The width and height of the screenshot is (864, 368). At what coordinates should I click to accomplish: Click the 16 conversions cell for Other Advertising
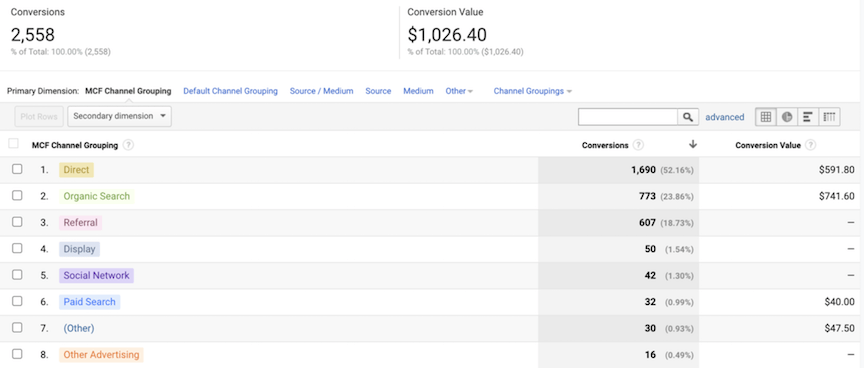tap(650, 355)
